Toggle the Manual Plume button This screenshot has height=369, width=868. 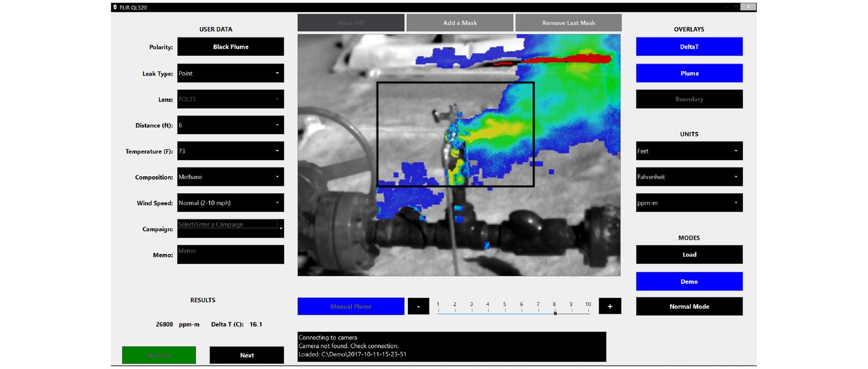(x=351, y=307)
